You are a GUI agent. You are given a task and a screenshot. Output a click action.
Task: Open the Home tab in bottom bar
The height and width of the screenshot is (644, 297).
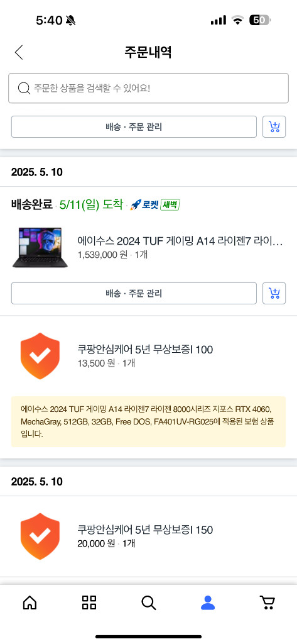tap(30, 602)
